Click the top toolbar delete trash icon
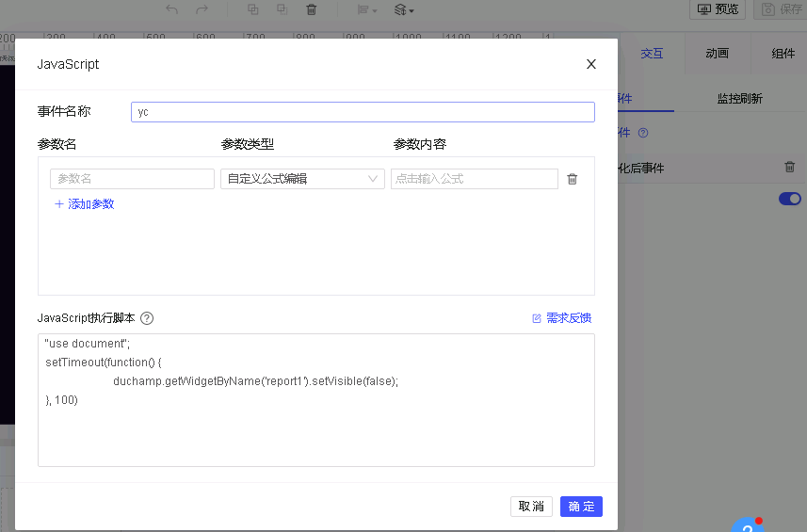 tap(311, 9)
